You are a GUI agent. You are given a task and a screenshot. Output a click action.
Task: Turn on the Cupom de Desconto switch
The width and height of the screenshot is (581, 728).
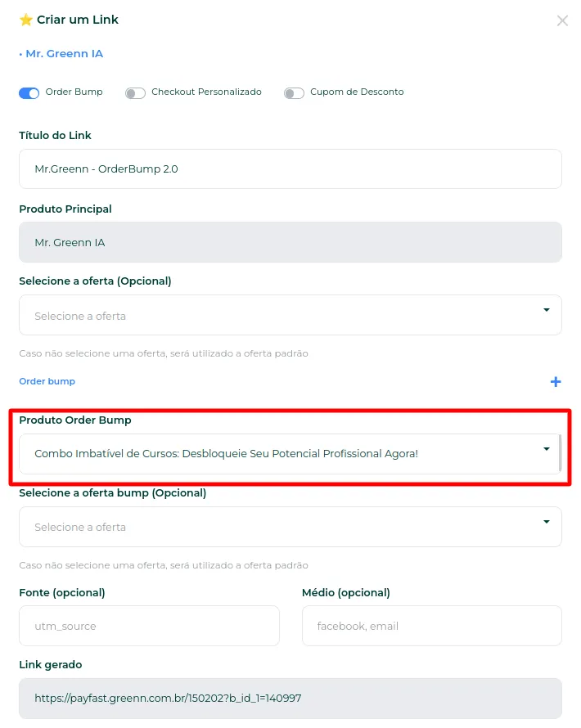point(294,93)
